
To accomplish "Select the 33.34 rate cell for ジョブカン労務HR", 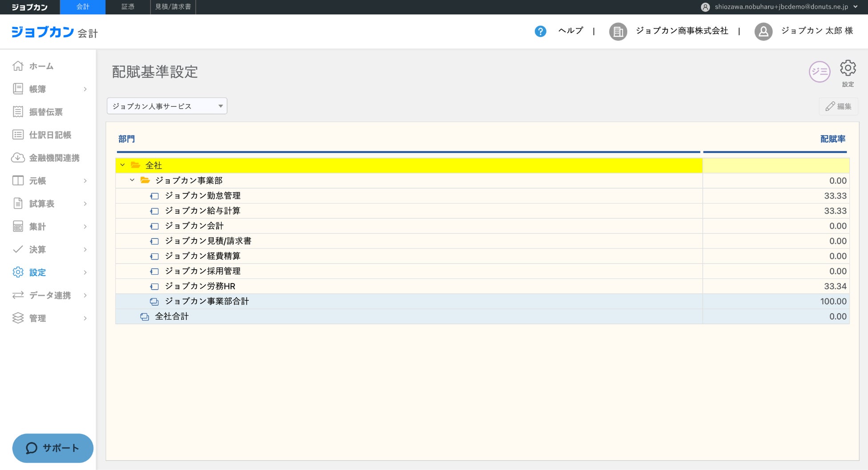I will tap(776, 286).
